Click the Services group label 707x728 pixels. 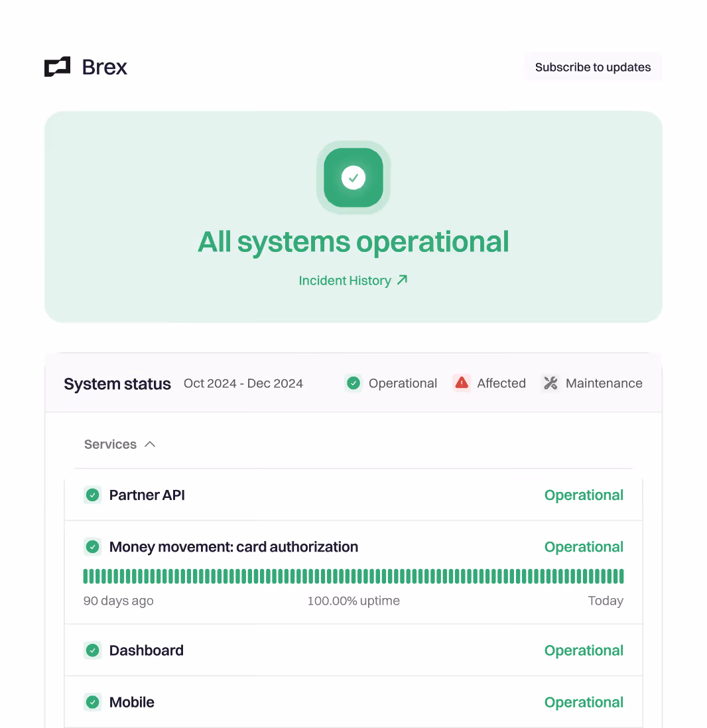pyautogui.click(x=111, y=444)
